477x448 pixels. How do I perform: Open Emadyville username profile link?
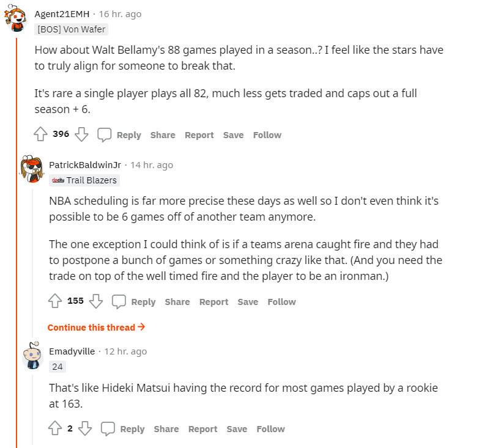pyautogui.click(x=72, y=351)
